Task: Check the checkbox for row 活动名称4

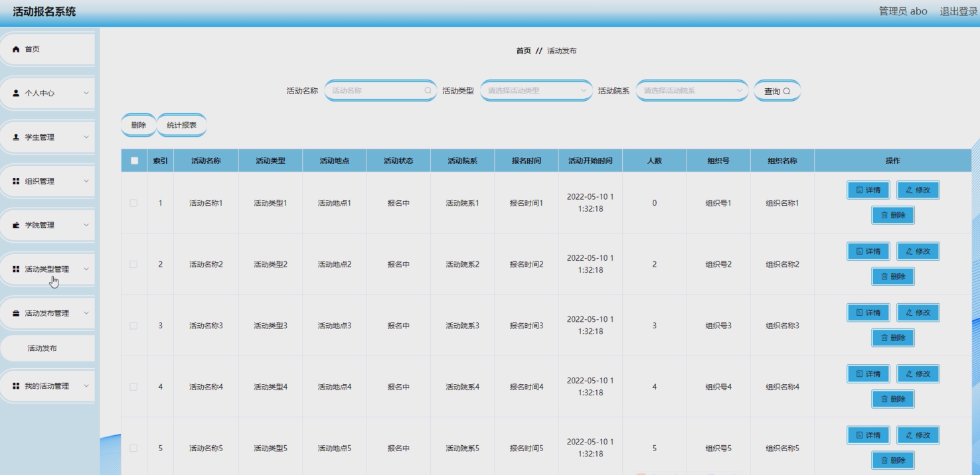Action: (x=133, y=387)
